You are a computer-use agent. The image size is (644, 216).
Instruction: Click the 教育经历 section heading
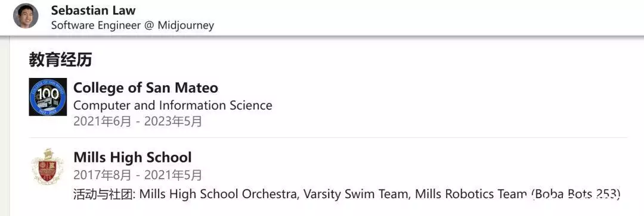pyautogui.click(x=60, y=60)
